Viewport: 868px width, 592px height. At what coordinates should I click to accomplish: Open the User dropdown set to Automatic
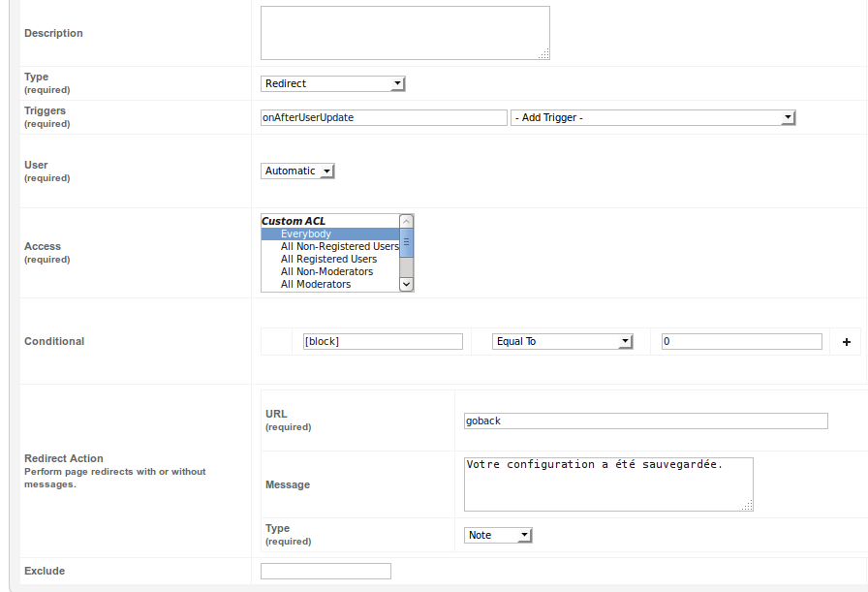[297, 171]
